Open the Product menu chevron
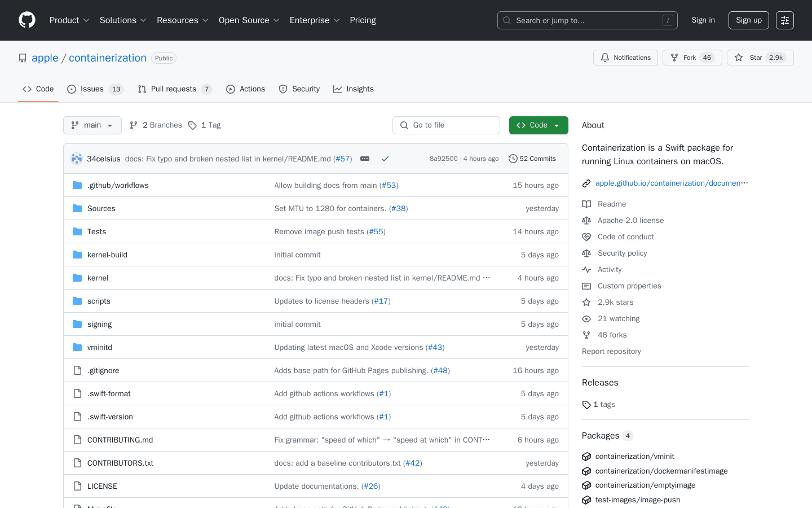812x508 pixels. 86,20
